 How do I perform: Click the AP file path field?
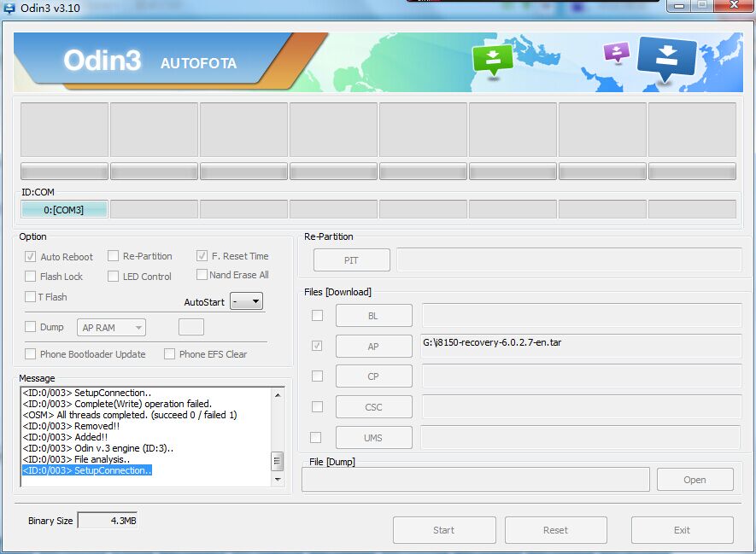pos(581,346)
